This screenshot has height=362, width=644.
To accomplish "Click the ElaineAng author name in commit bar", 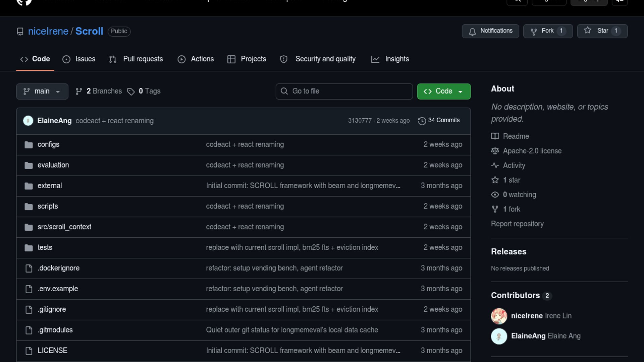I will click(54, 121).
